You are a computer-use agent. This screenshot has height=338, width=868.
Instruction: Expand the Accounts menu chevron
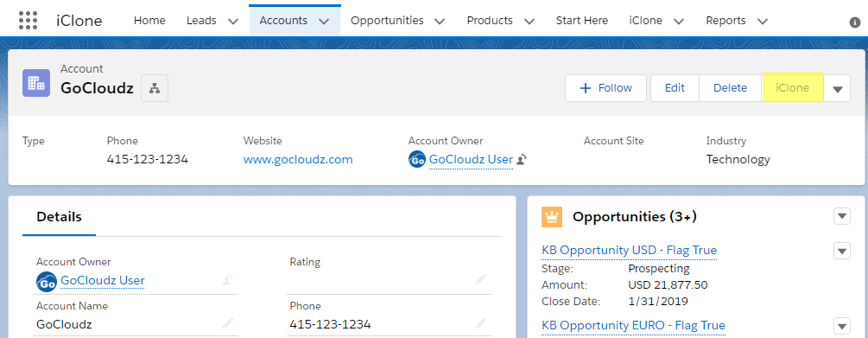325,22
